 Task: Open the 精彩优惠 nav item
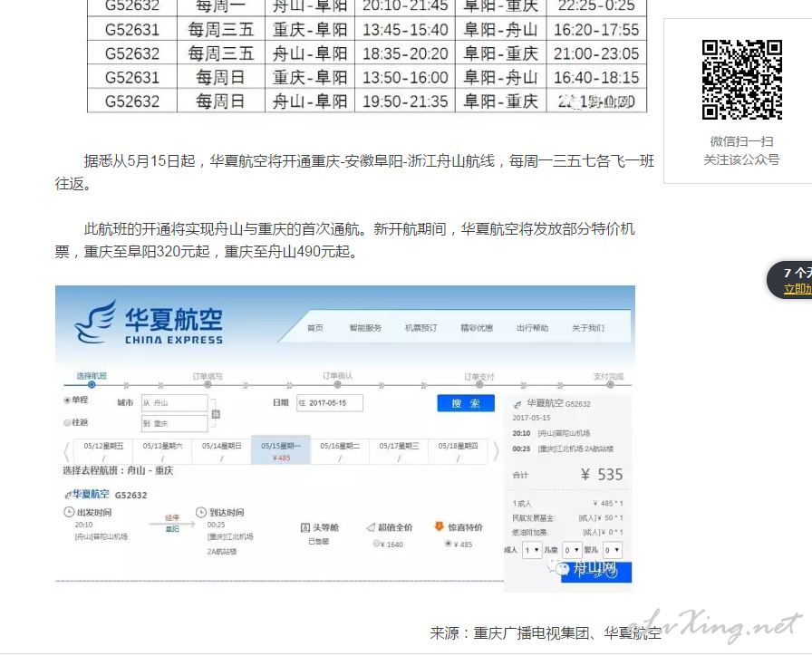[477, 328]
